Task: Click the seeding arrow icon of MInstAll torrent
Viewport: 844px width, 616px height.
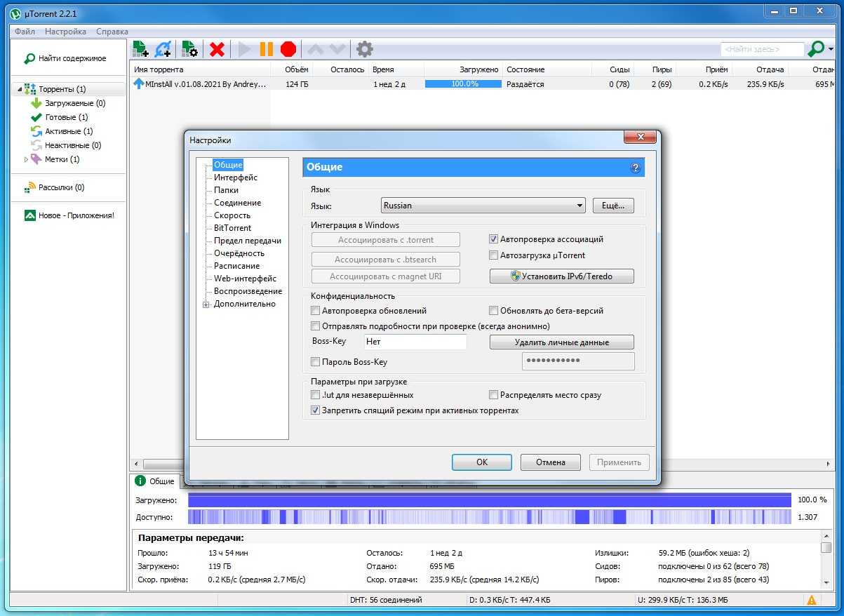Action: pos(138,83)
